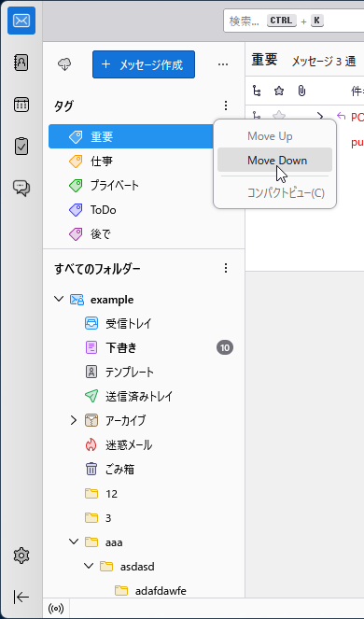Open the Mail space icon
This screenshot has width=364, height=619.
click(21, 21)
